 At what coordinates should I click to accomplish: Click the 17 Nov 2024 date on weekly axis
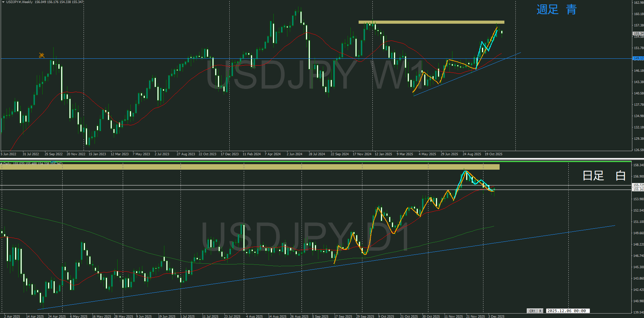pyautogui.click(x=362, y=154)
